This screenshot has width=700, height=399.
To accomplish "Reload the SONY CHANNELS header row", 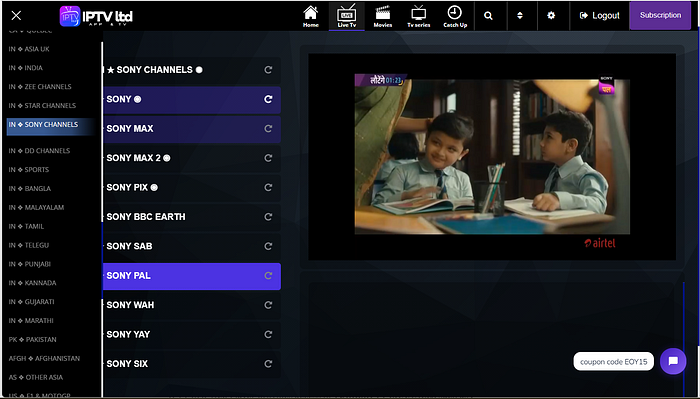I will tap(268, 70).
